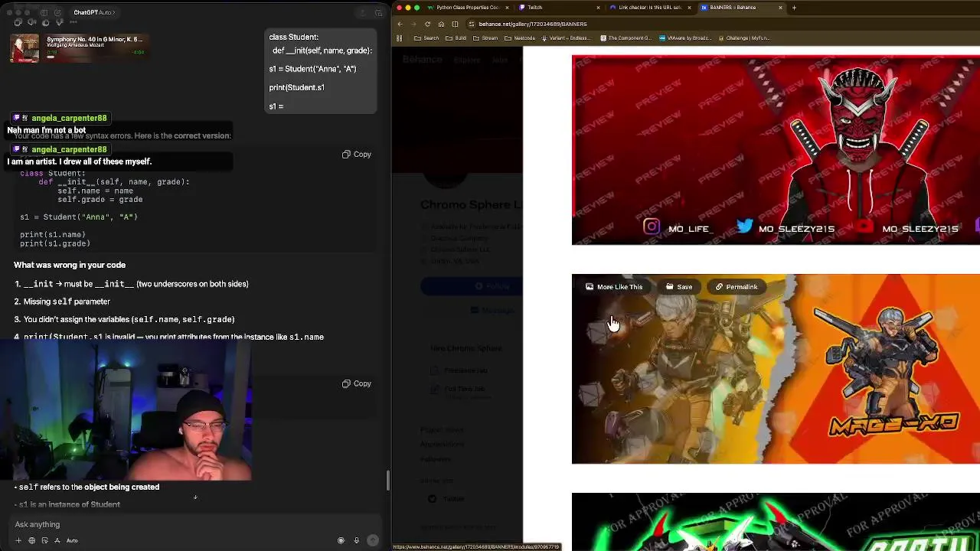The width and height of the screenshot is (980, 551).
Task: Copy the Permalink of the banner
Action: pos(737,287)
